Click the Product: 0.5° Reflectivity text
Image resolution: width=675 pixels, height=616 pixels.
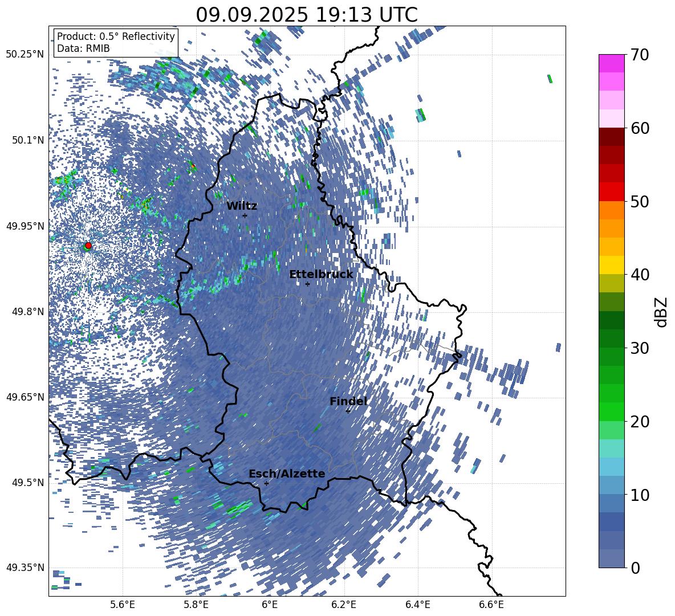pyautogui.click(x=116, y=36)
